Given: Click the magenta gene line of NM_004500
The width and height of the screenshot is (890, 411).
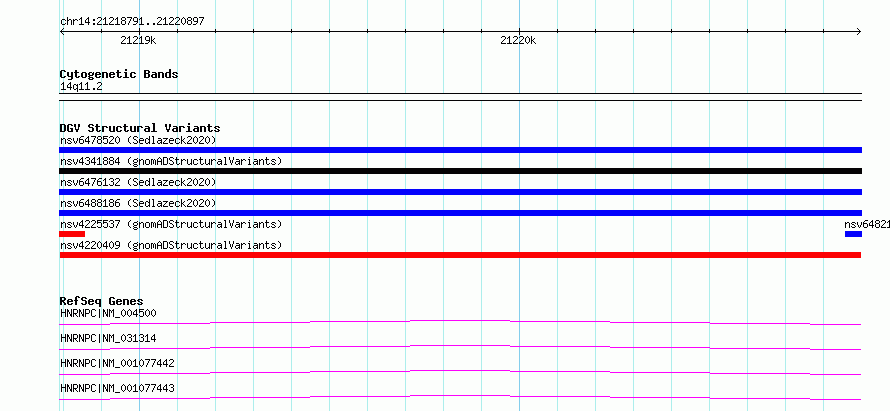Looking at the screenshot, I should click(460, 322).
